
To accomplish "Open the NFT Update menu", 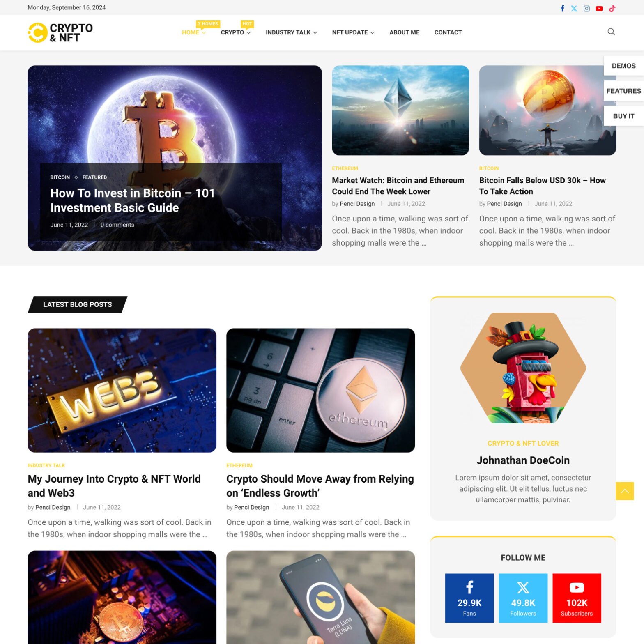I will click(x=353, y=32).
